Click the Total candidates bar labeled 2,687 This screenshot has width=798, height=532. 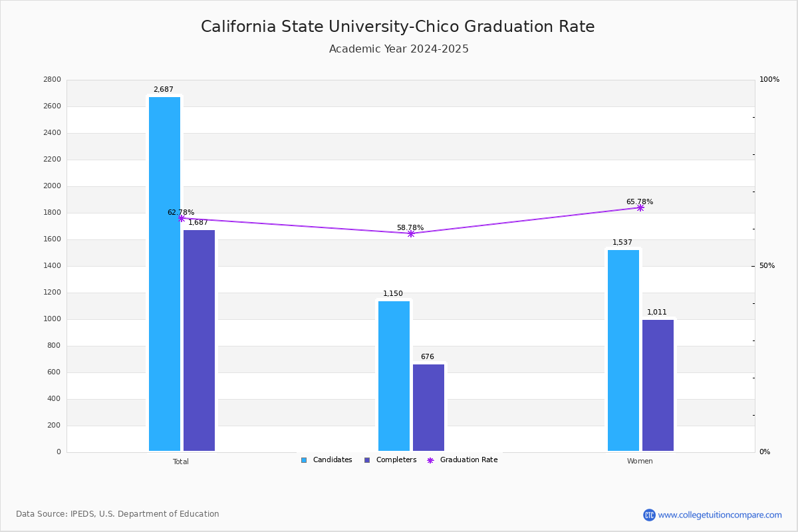coord(164,274)
